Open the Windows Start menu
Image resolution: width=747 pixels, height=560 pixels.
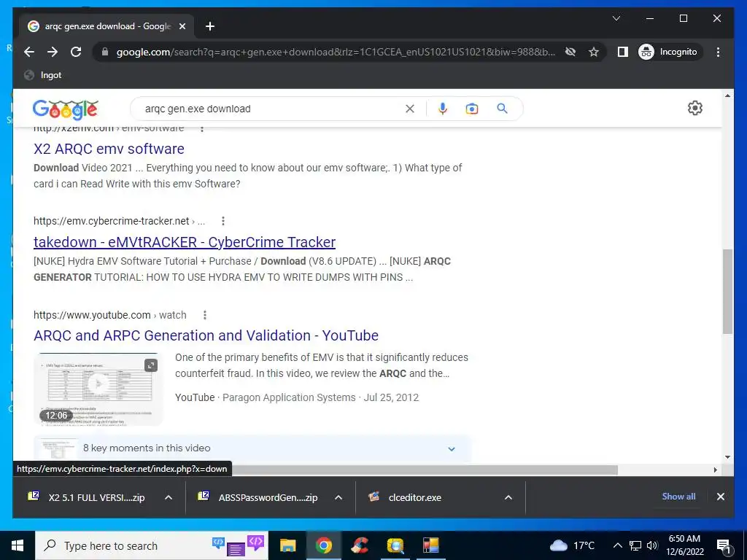click(x=18, y=545)
